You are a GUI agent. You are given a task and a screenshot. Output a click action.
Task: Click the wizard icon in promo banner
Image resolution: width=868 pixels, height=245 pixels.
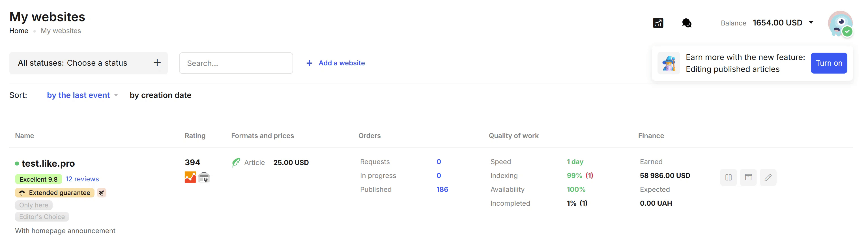point(669,63)
